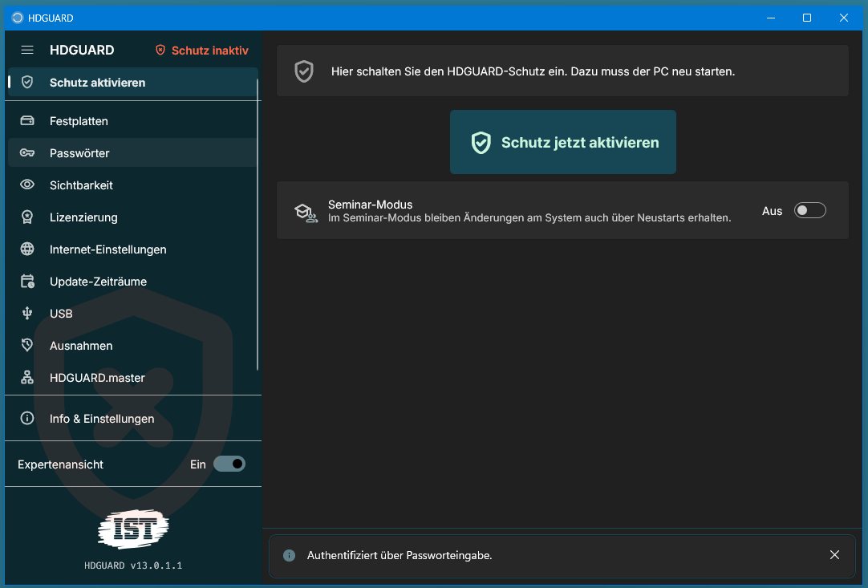Open the Festplatten section

133,120
